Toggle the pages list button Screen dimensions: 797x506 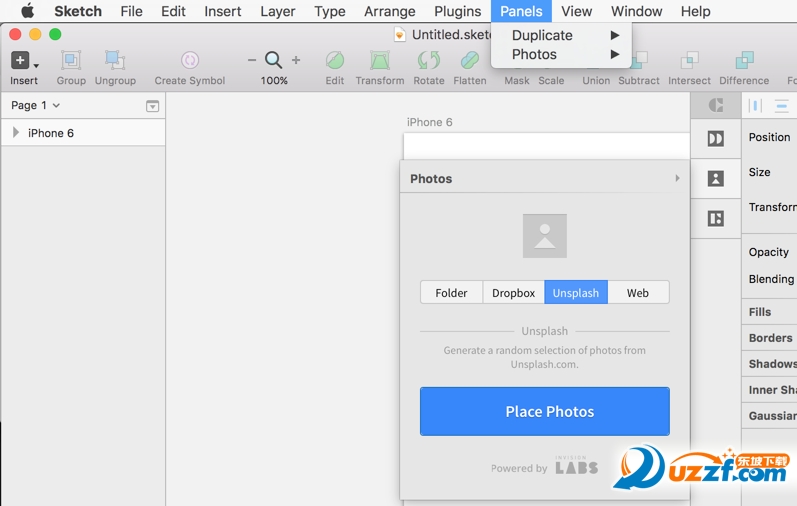(x=152, y=106)
